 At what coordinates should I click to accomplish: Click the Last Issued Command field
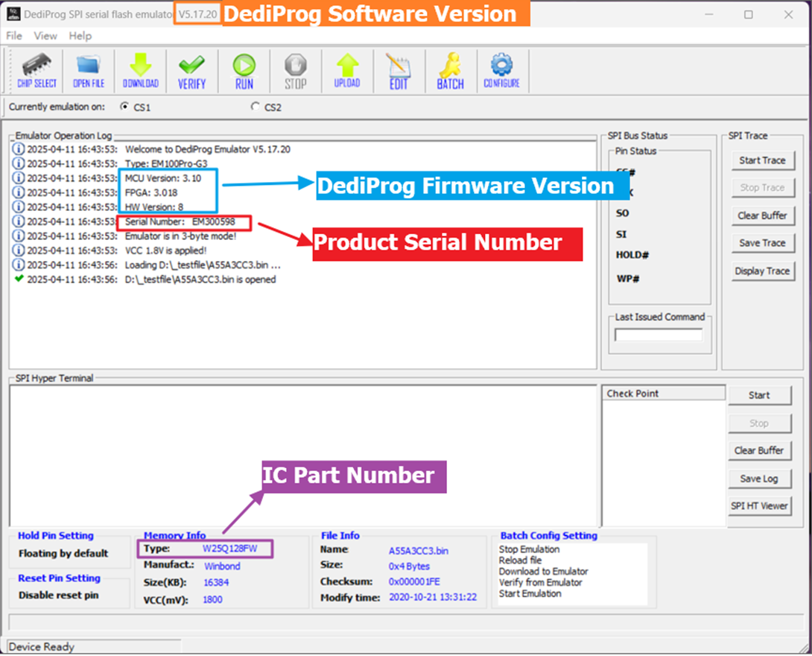(x=659, y=335)
